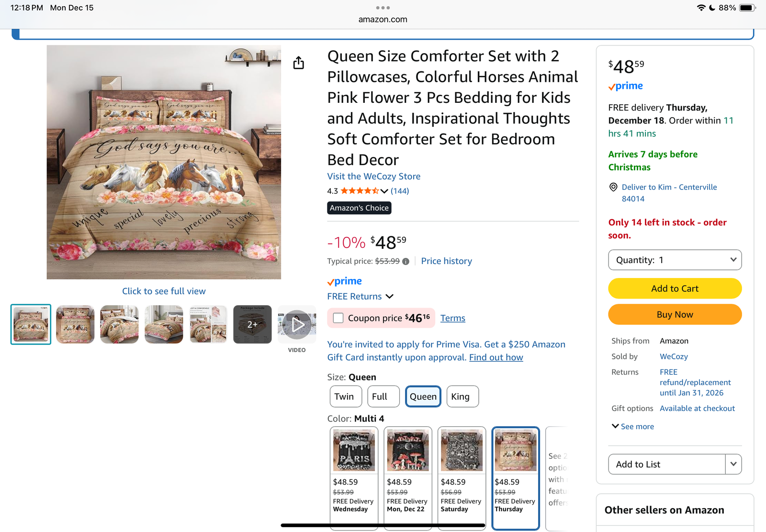Screen dimensions: 766x532
Task: Click the share icon above the product title
Action: (x=299, y=62)
